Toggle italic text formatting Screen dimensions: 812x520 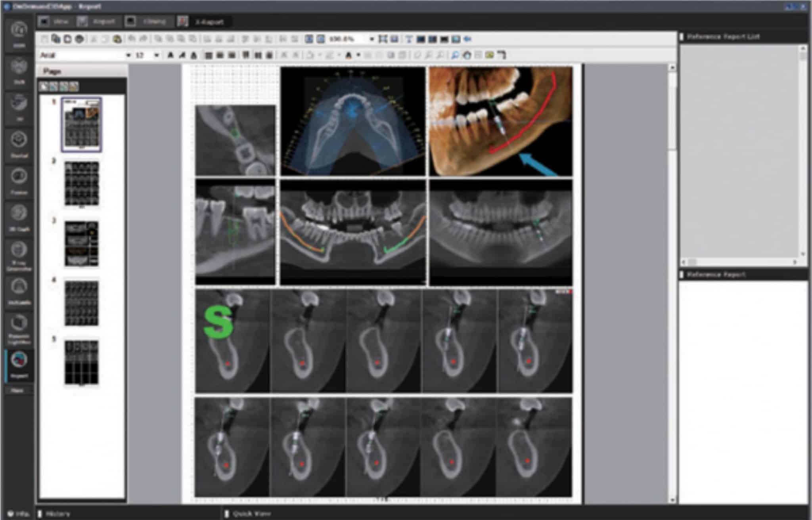coord(182,55)
